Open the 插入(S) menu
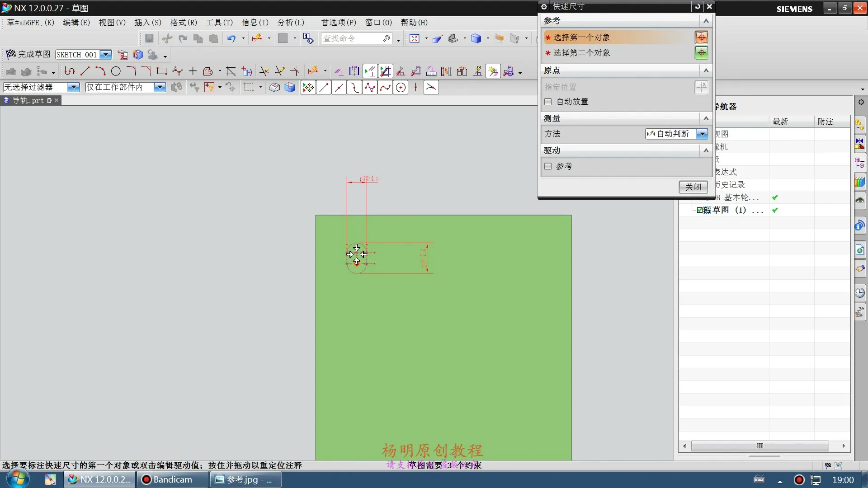The width and height of the screenshot is (868, 488). point(147,23)
